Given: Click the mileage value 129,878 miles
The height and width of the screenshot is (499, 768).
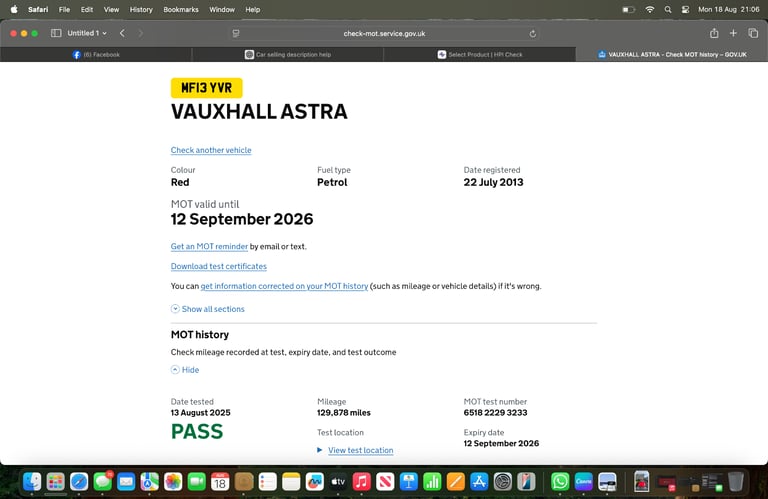Looking at the screenshot, I should coord(344,412).
